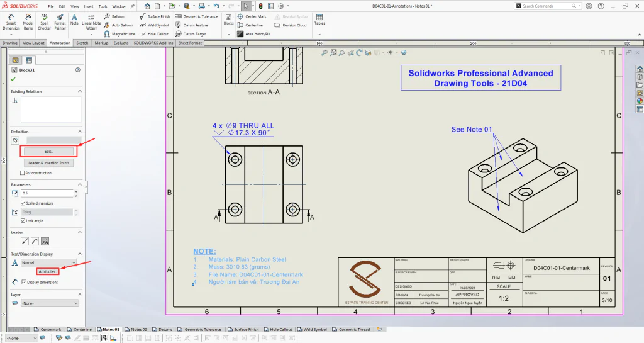Click the Blocks tool icon
Screen dimensions: 644x343
[x=229, y=20]
